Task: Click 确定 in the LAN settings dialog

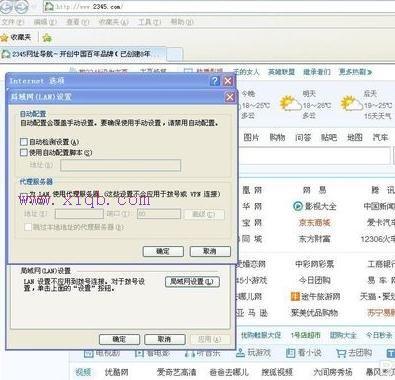Action: (163, 251)
